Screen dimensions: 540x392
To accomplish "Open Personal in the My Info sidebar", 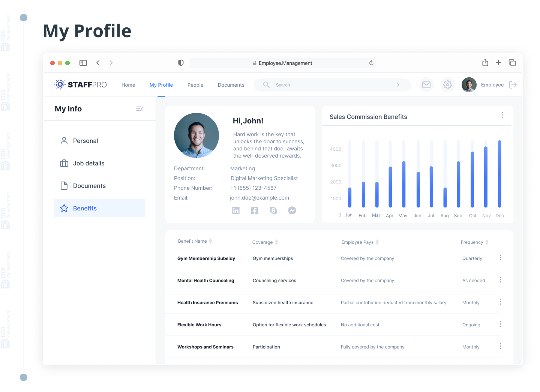I will click(x=99, y=141).
